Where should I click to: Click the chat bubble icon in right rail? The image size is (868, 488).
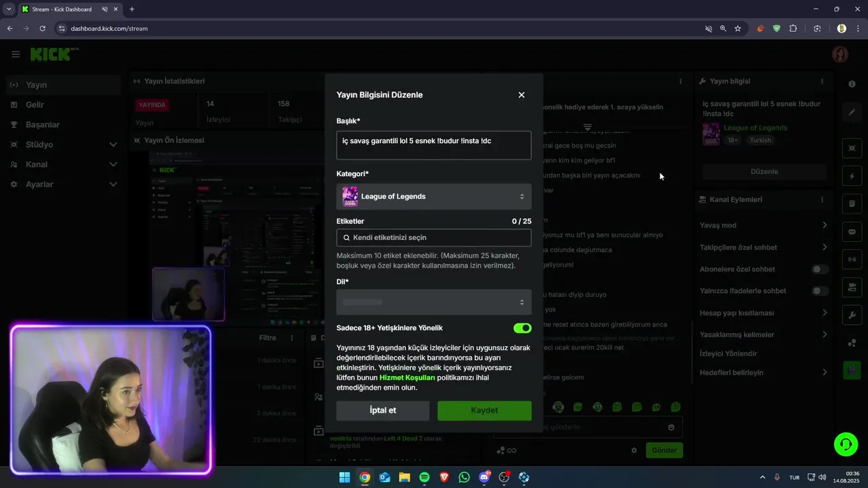[x=852, y=232]
